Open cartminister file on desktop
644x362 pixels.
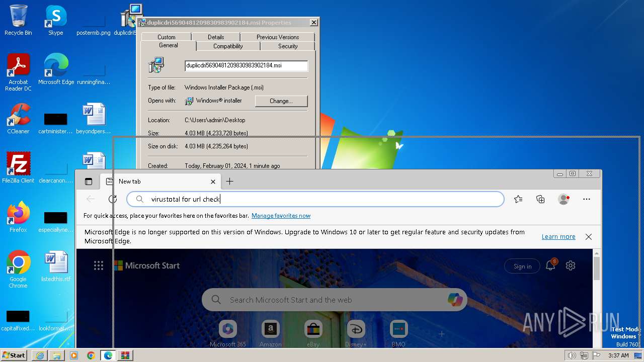click(56, 122)
